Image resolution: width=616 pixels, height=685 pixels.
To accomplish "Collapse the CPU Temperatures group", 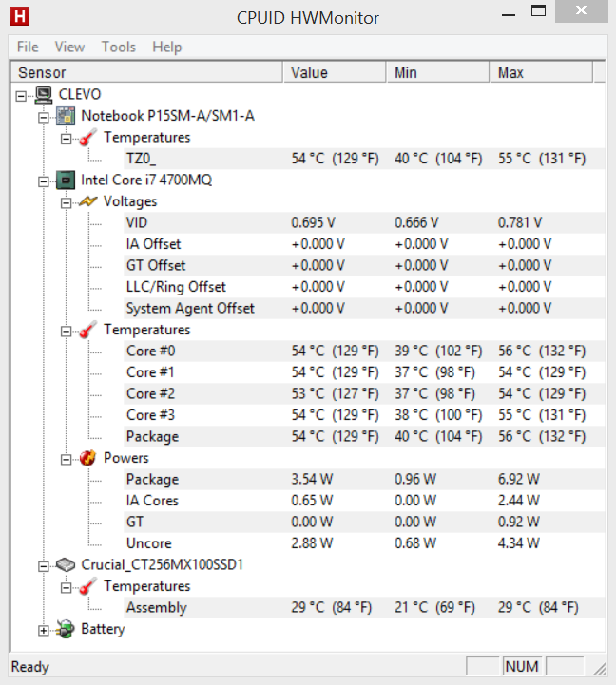I will click(x=66, y=332).
